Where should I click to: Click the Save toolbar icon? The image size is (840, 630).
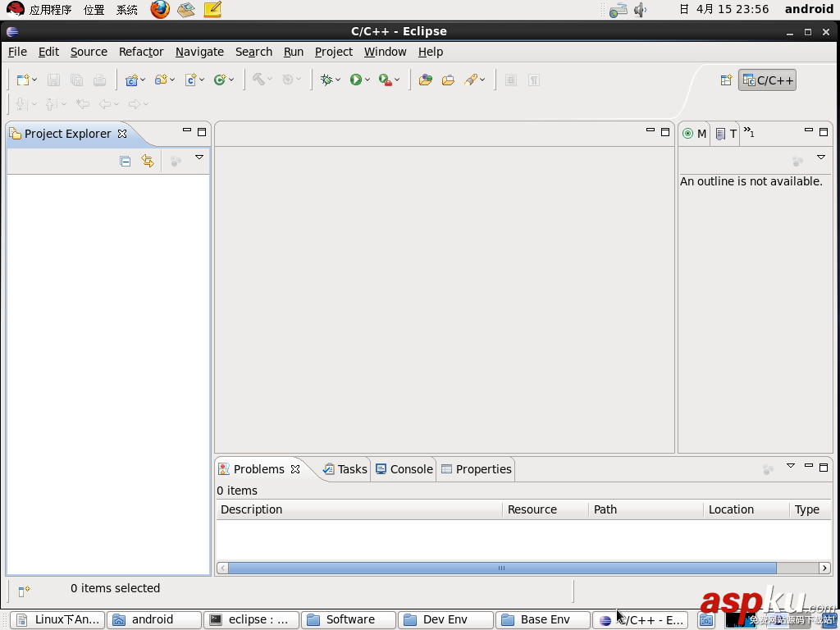point(53,80)
